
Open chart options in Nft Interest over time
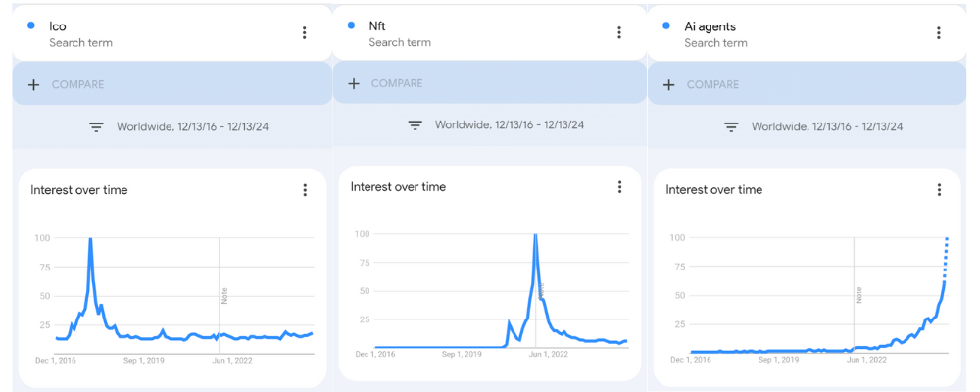(x=620, y=186)
